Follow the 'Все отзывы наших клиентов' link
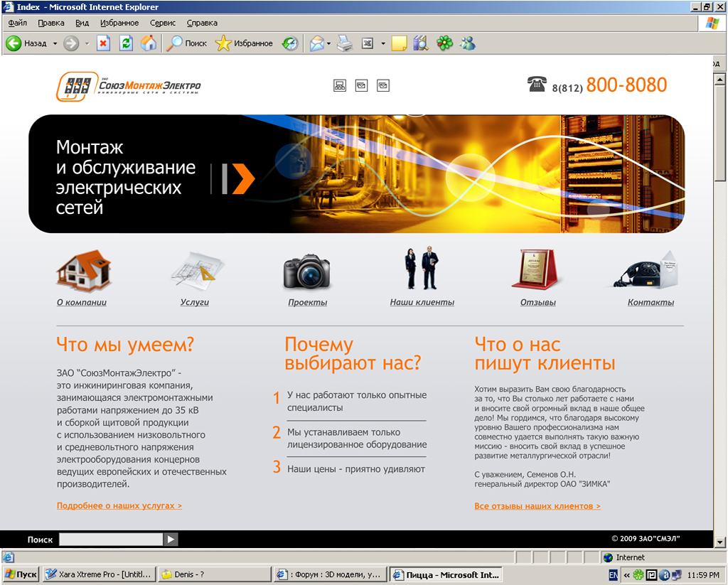The width and height of the screenshot is (728, 585). tap(537, 506)
